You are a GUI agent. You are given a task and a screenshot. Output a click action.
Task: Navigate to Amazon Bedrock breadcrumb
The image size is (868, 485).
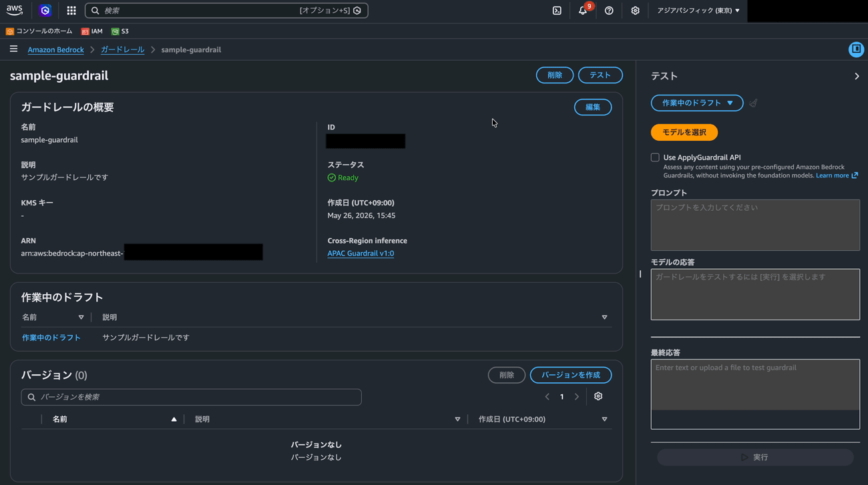point(55,49)
